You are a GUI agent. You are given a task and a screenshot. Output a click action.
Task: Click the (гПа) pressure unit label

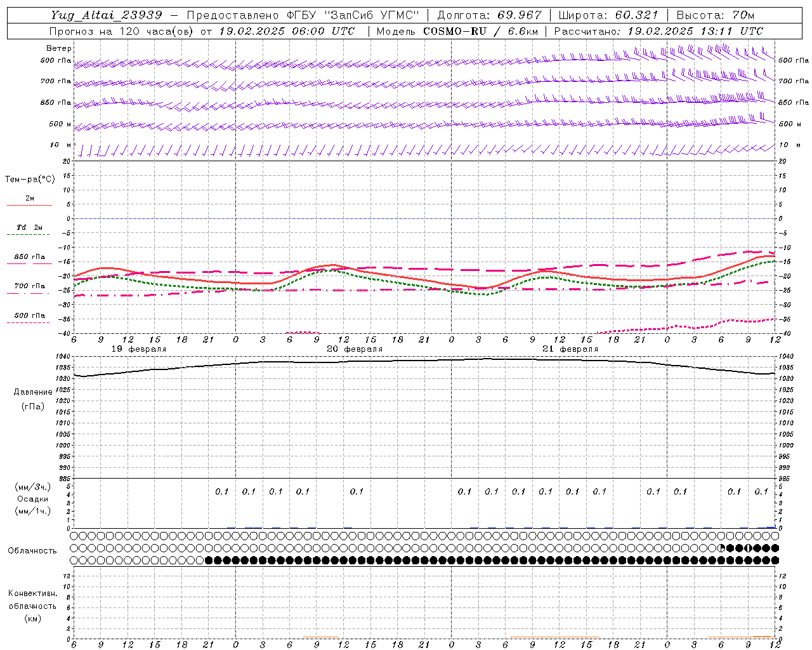tap(32, 406)
